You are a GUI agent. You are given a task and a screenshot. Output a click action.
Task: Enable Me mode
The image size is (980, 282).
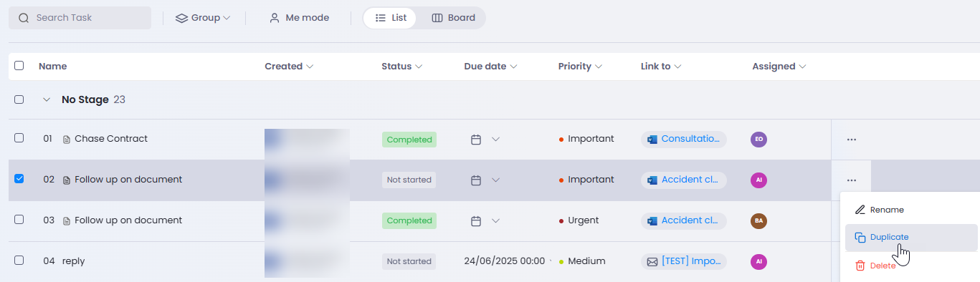(299, 18)
